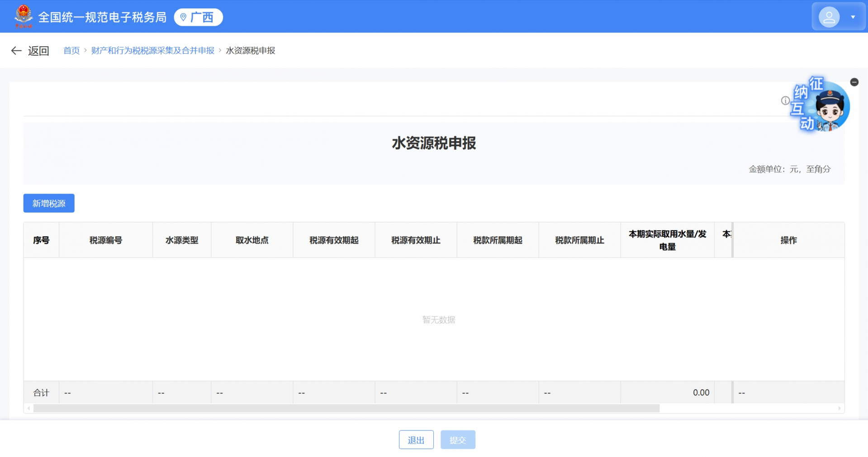Click the info circle icon above the form
The height and width of the screenshot is (457, 868).
click(x=785, y=100)
